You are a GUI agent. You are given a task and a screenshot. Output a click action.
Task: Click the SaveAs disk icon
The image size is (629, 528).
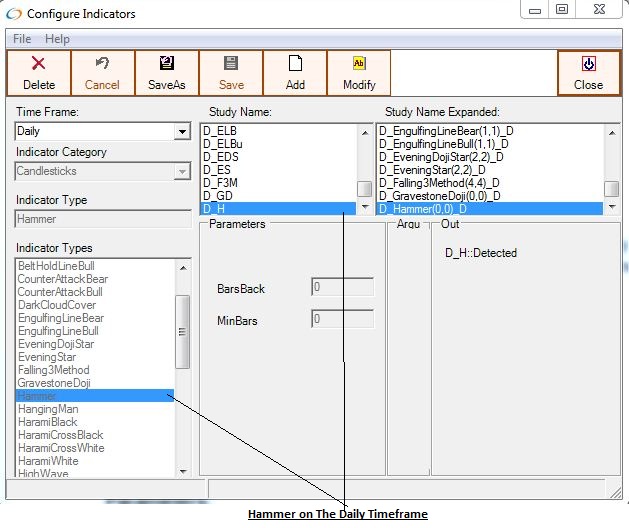tap(167, 64)
